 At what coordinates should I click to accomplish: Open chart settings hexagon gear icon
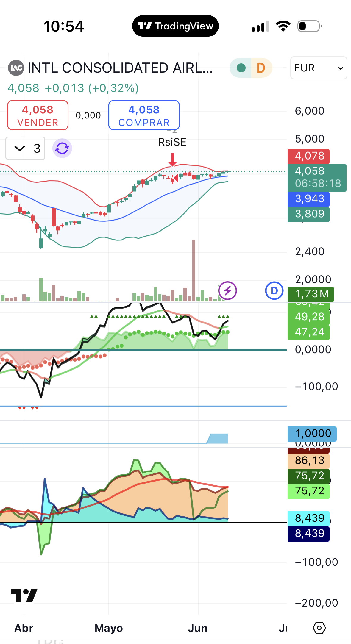tap(319, 628)
